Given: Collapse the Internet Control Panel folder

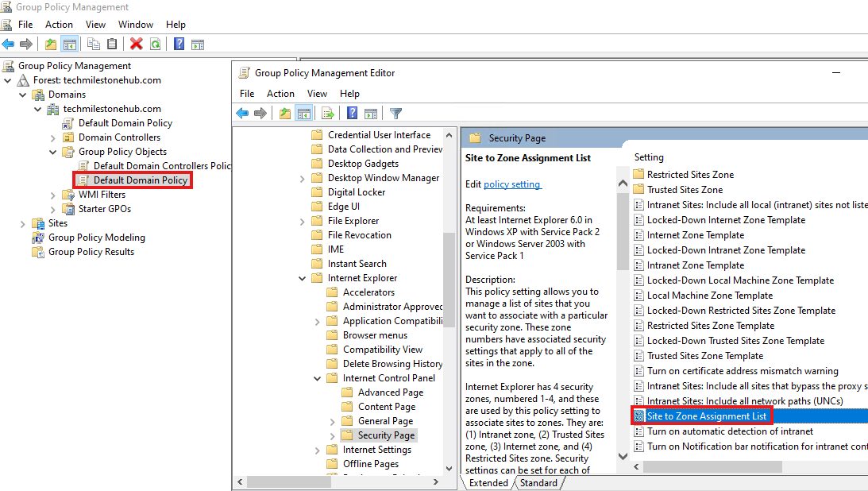Looking at the screenshot, I should (x=317, y=379).
